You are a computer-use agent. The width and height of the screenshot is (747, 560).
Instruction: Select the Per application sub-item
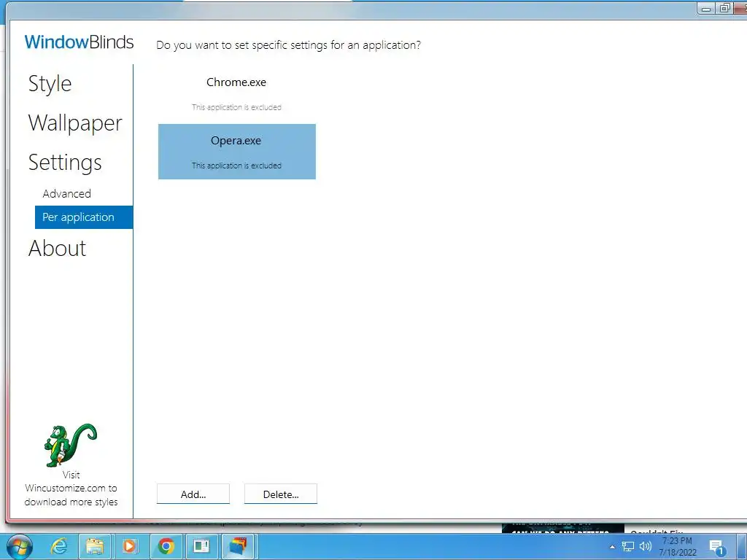pyautogui.click(x=84, y=217)
